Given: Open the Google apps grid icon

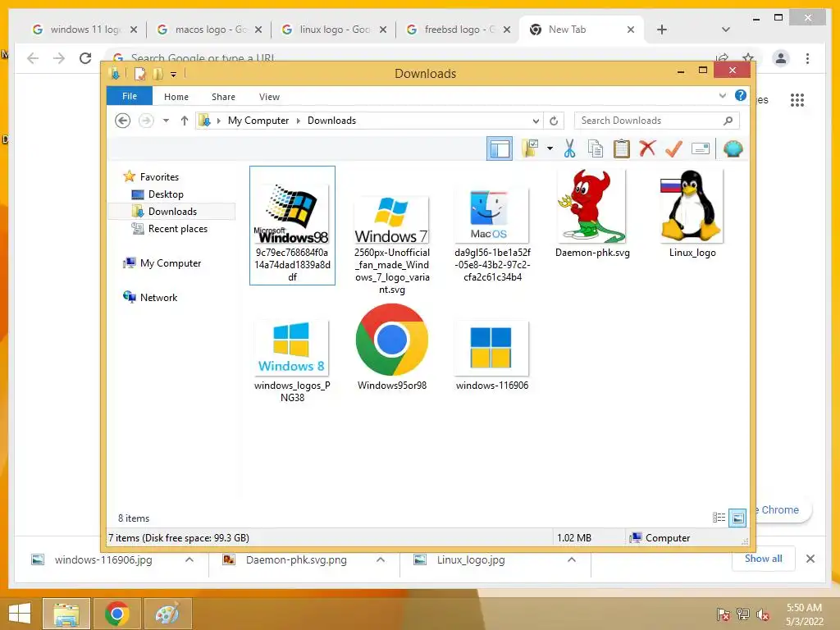Looking at the screenshot, I should tap(797, 99).
